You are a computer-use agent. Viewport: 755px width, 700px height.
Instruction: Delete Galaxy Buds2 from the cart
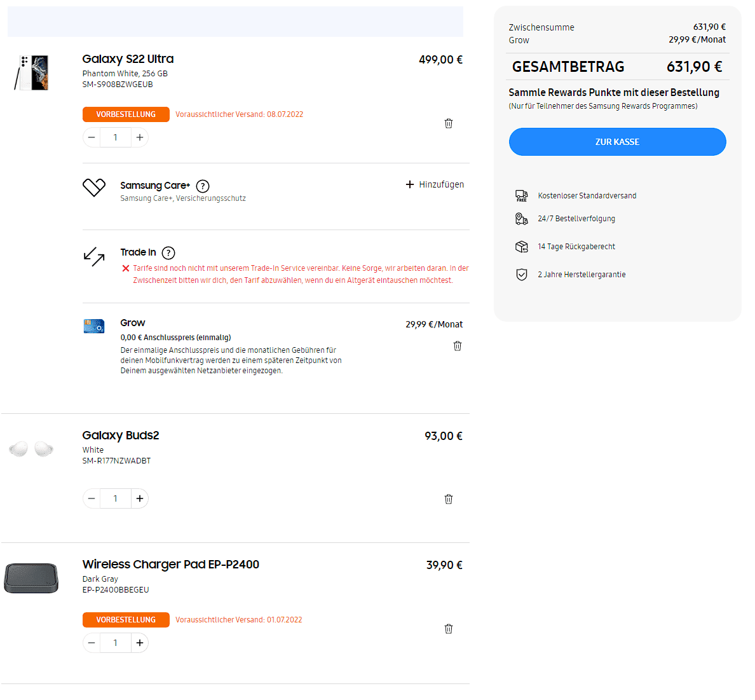pyautogui.click(x=448, y=499)
